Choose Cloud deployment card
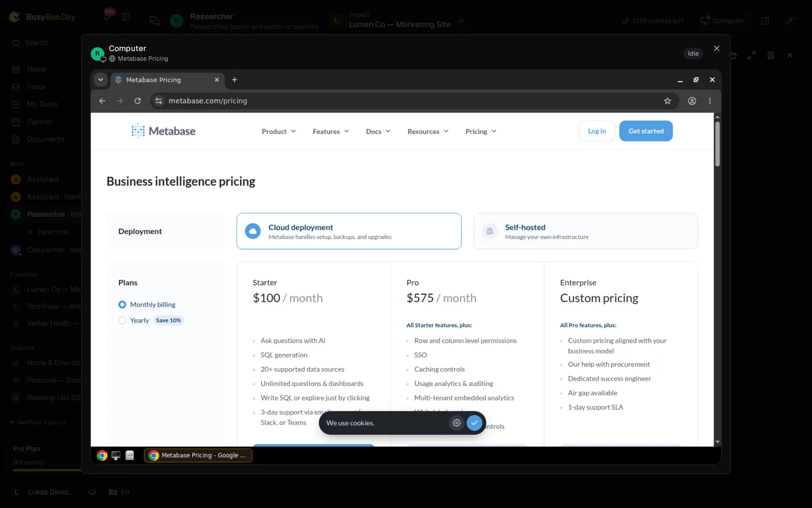Screen dimensions: 812x508 (x=349, y=231)
